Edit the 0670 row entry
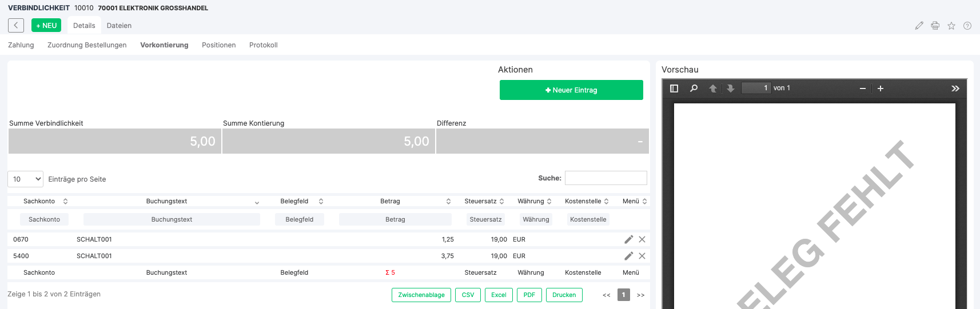The width and height of the screenshot is (980, 309). [x=629, y=239]
